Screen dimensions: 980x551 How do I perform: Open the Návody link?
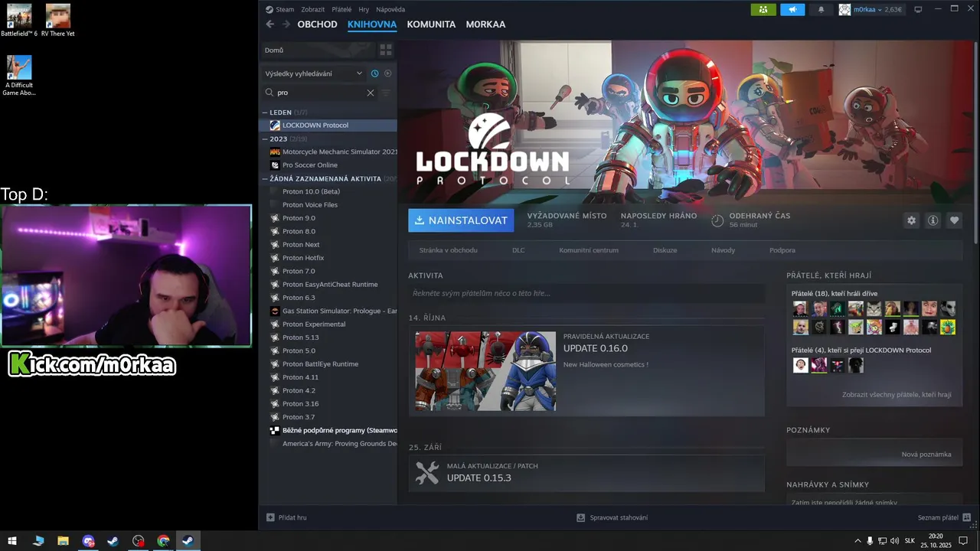pyautogui.click(x=723, y=250)
